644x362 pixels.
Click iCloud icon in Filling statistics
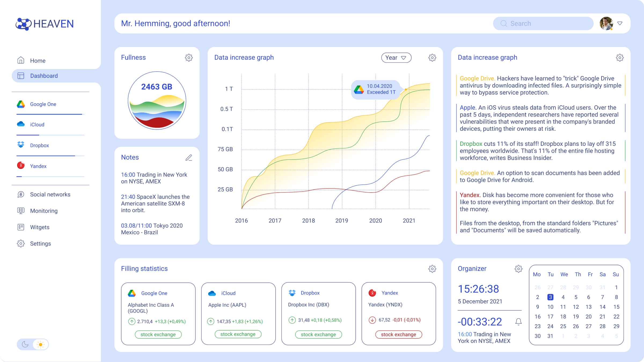click(x=212, y=293)
